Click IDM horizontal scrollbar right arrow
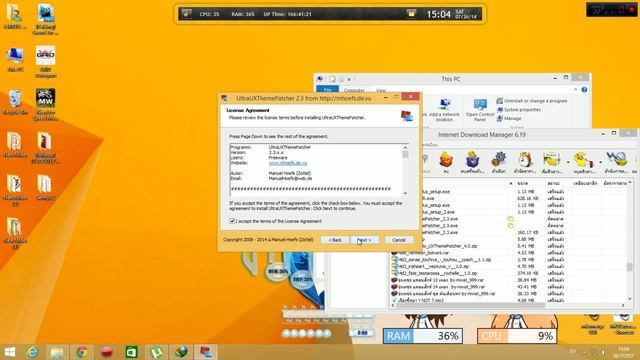Image resolution: width=640 pixels, height=360 pixels. click(x=623, y=305)
